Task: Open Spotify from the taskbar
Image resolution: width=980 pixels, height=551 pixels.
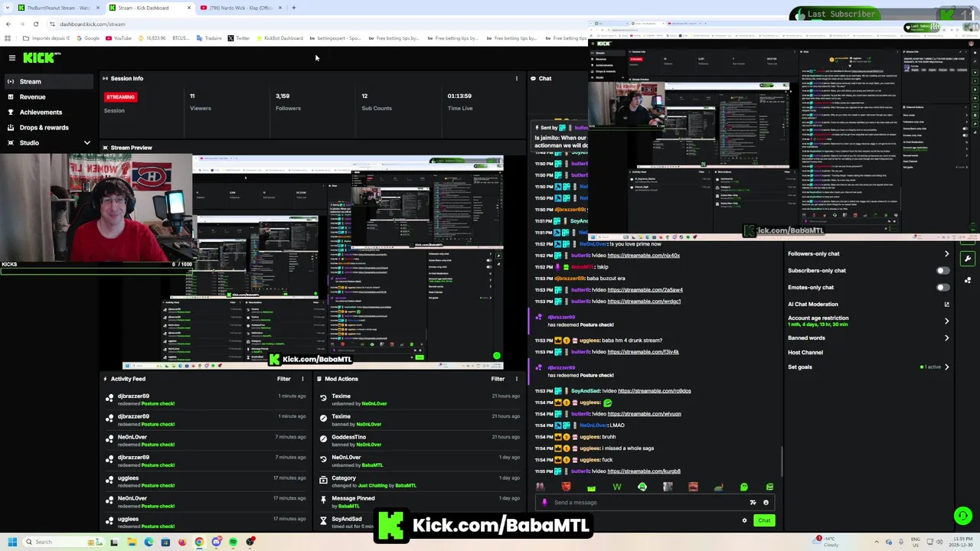Action: click(233, 542)
